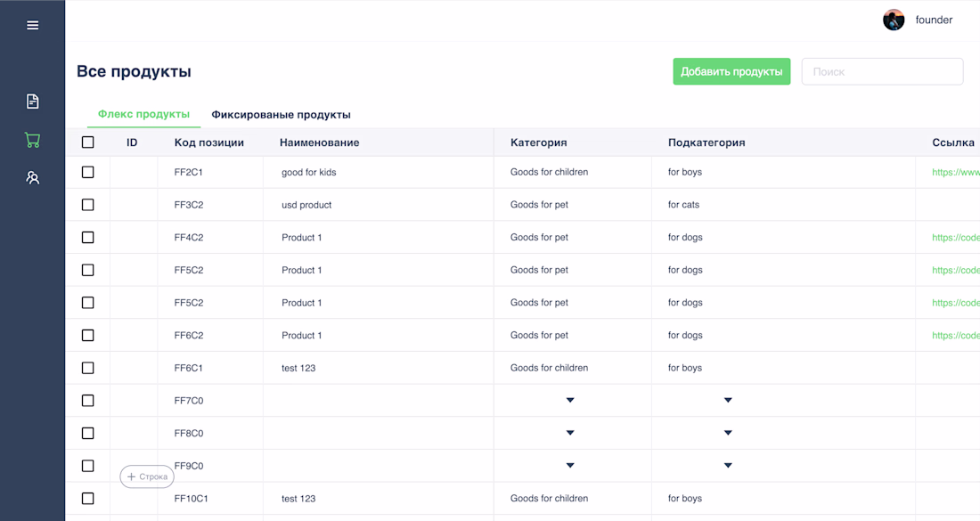Open the link in FF2C1 row
This screenshot has width=980, height=521.
(956, 173)
